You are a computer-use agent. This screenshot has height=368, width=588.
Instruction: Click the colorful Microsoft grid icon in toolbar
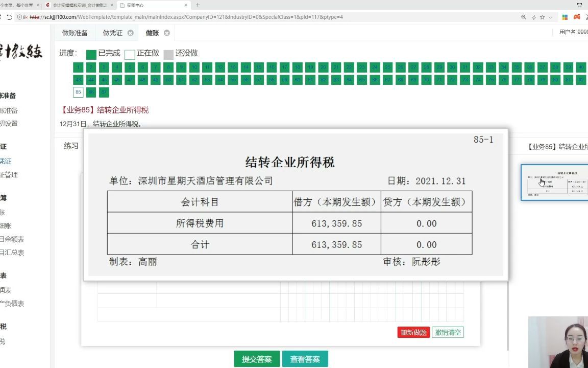[565, 17]
